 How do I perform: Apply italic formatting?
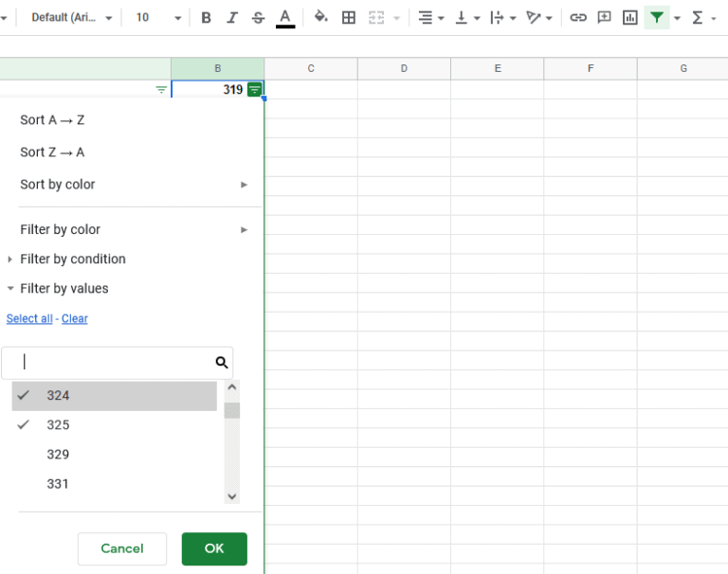[232, 18]
